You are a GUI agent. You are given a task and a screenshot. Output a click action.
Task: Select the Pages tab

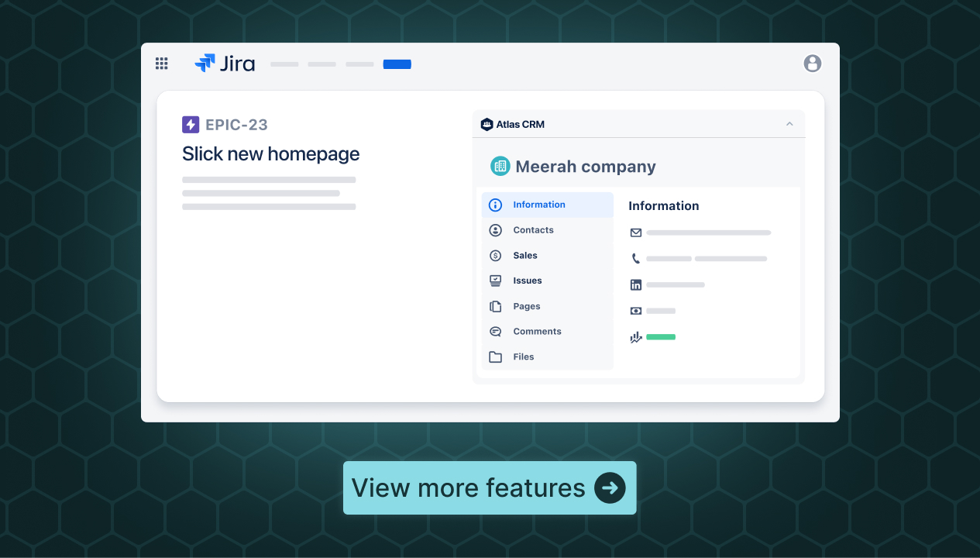point(548,306)
